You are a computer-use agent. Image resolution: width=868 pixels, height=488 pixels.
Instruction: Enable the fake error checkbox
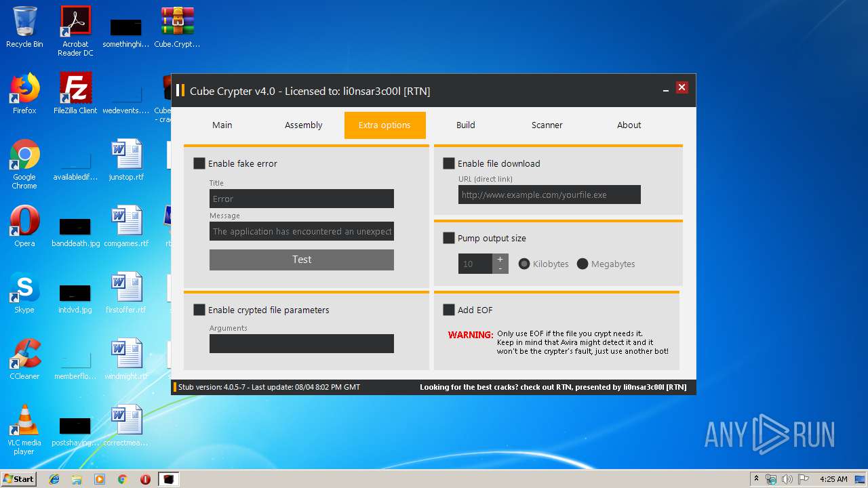pyautogui.click(x=199, y=163)
